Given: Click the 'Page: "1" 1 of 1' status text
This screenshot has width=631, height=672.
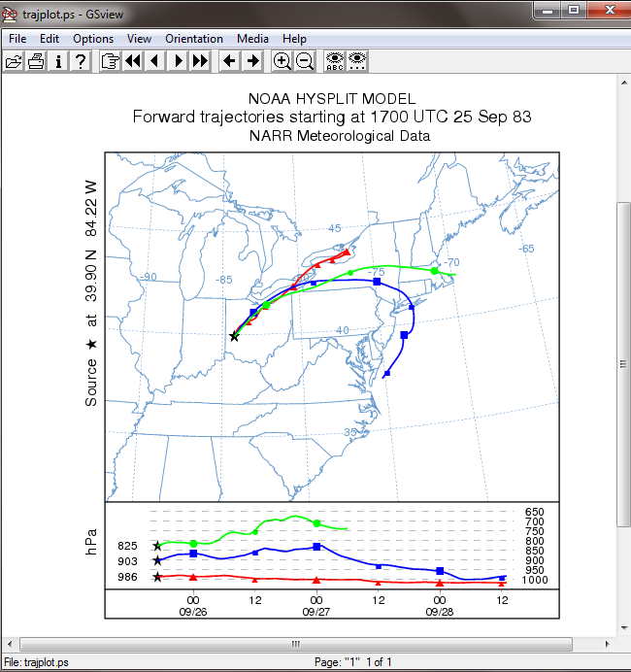Looking at the screenshot, I should 353,662.
